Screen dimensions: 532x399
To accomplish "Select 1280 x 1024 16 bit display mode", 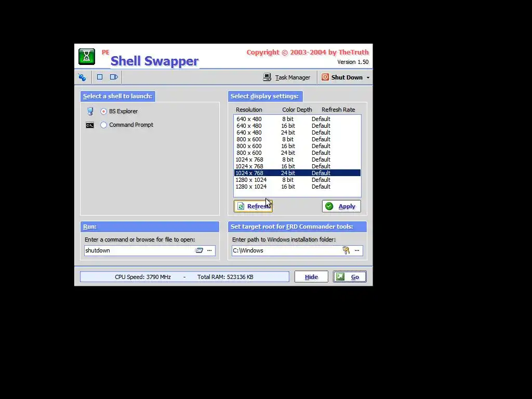I will click(x=297, y=187).
